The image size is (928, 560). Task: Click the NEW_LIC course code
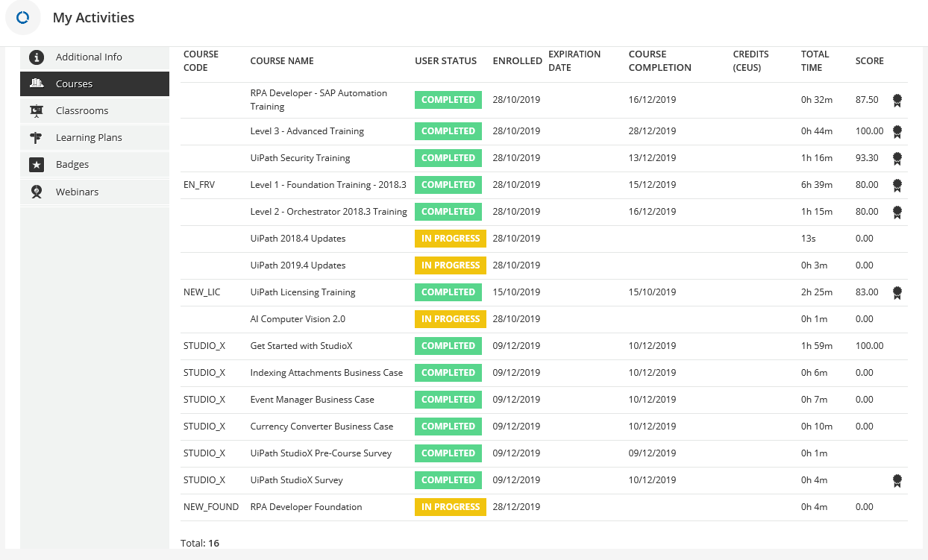click(x=202, y=292)
